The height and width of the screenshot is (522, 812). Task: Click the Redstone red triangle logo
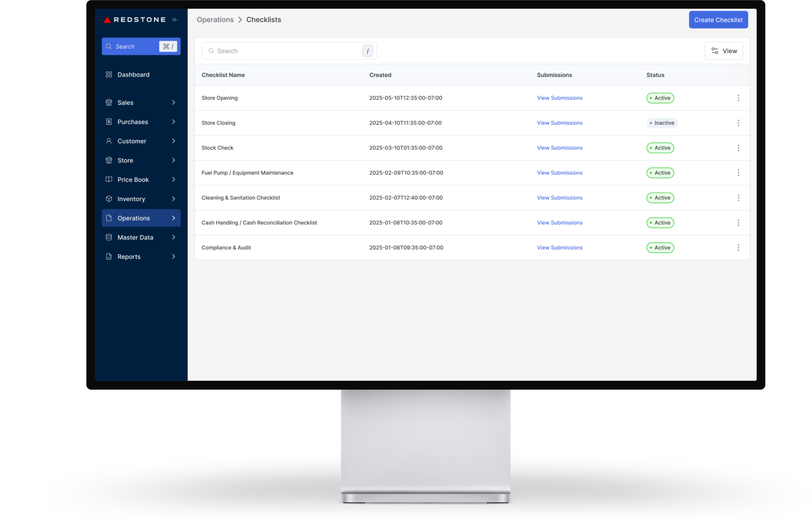(107, 20)
